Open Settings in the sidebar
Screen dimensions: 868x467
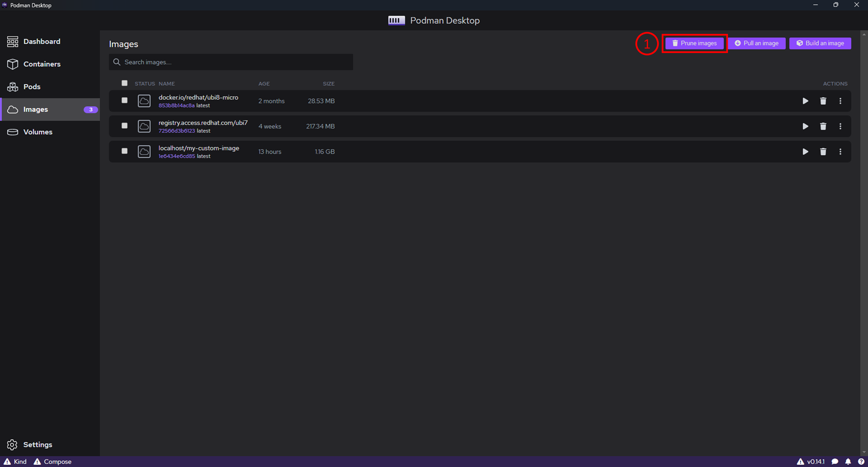pyautogui.click(x=30, y=445)
